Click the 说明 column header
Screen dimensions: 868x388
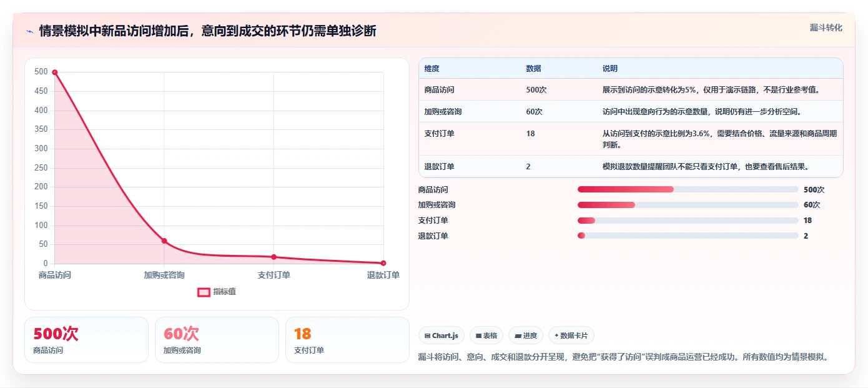pyautogui.click(x=610, y=69)
